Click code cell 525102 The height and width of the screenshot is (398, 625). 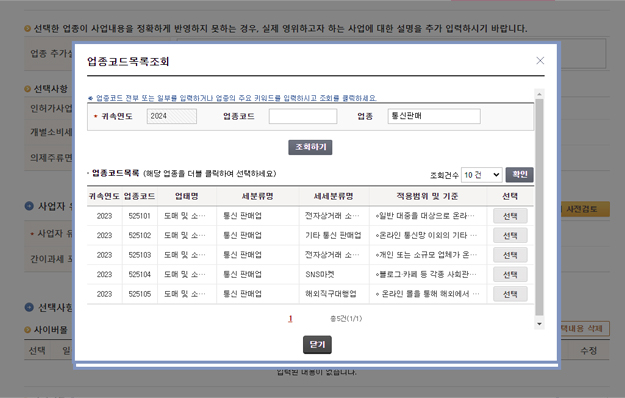point(140,235)
